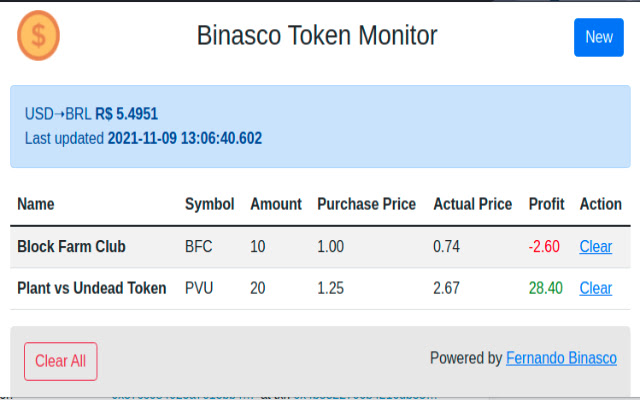Select the Plant vs Undead Token name
The width and height of the screenshot is (640, 400).
[x=91, y=288]
